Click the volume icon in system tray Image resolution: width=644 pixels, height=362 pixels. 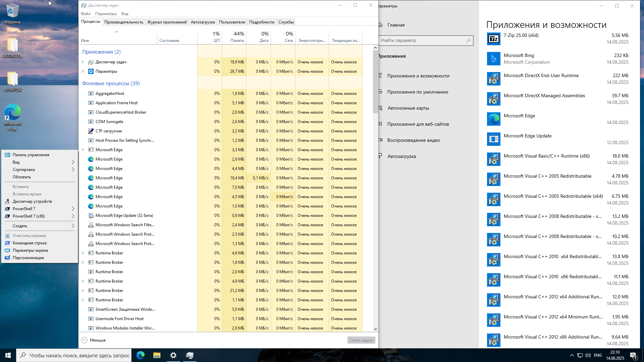(x=588, y=355)
